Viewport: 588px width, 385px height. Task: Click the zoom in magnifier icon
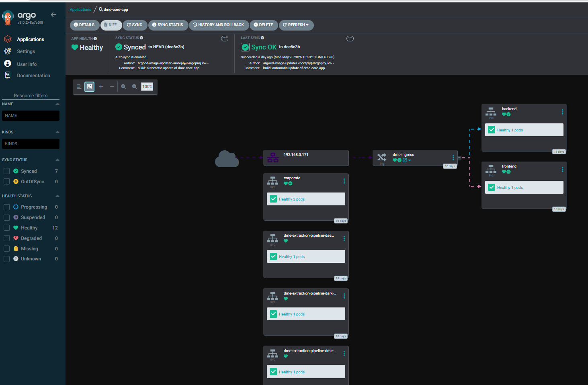123,86
